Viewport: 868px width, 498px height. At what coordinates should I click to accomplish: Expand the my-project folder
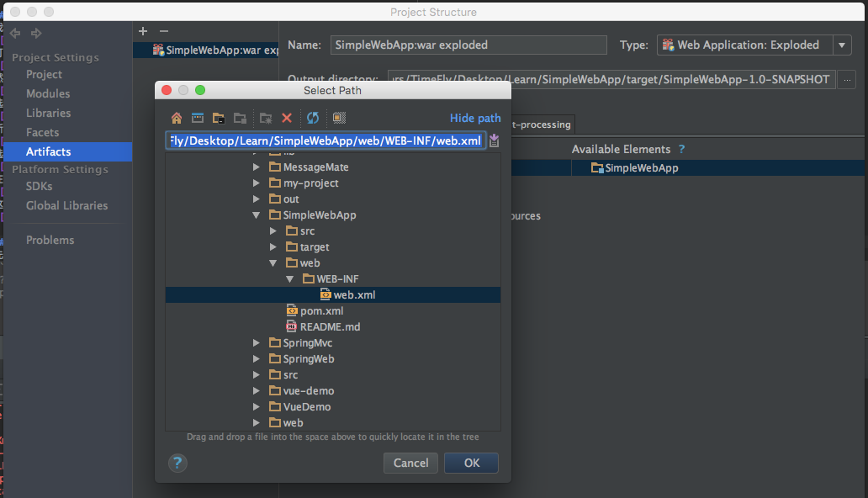pyautogui.click(x=257, y=183)
